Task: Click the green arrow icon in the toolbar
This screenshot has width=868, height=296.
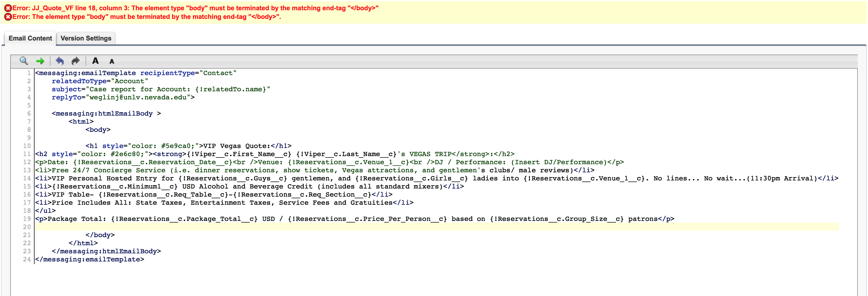Action: 40,61
